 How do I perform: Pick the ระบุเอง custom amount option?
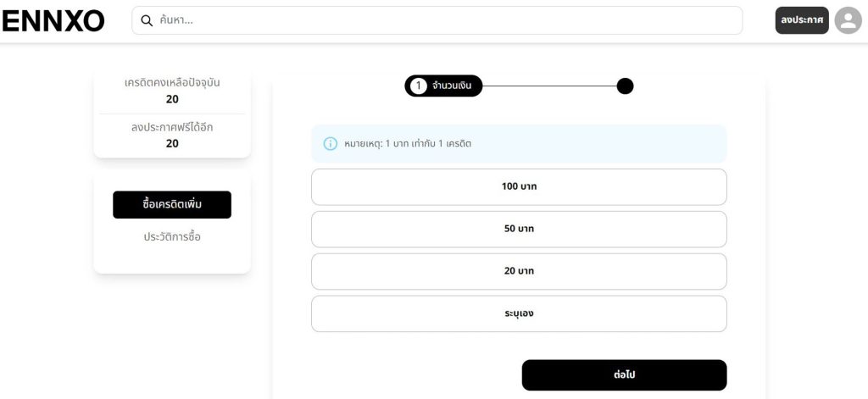[x=519, y=313]
